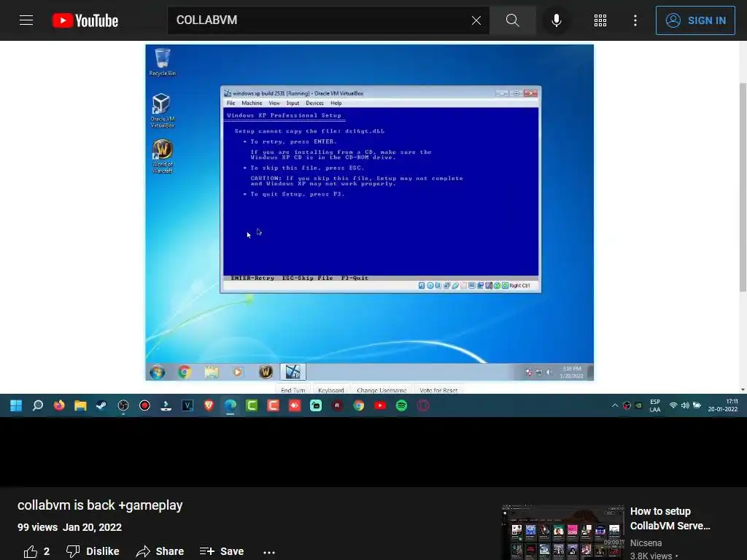Click the '99 views' text
Viewport: 747px width, 560px height.
[38, 527]
